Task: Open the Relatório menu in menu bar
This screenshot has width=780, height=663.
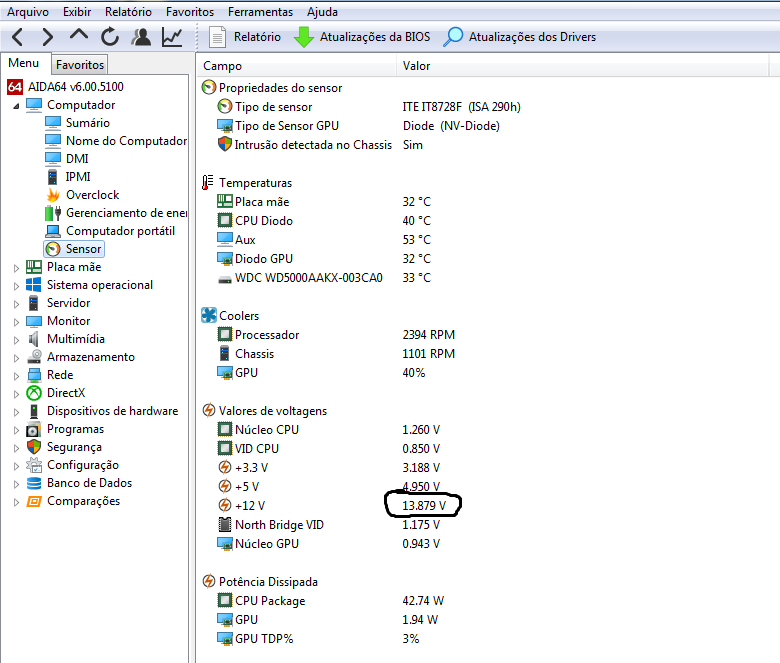Action: (x=127, y=12)
